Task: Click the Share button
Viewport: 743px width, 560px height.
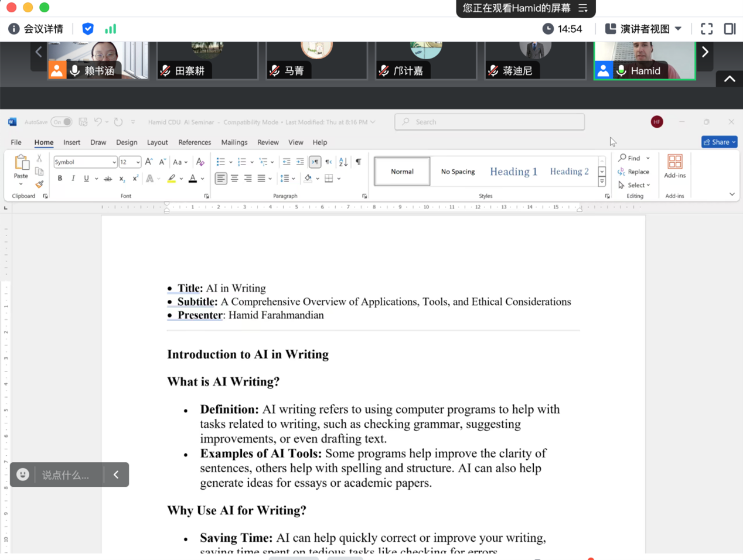Action: click(719, 142)
